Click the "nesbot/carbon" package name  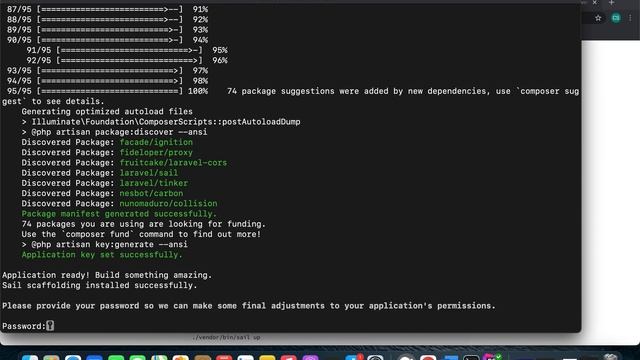(151, 193)
